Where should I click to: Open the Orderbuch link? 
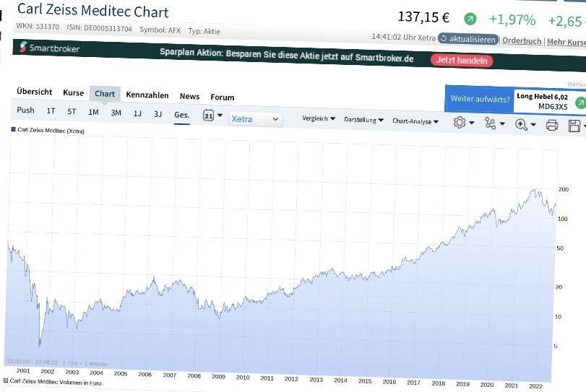tap(522, 41)
